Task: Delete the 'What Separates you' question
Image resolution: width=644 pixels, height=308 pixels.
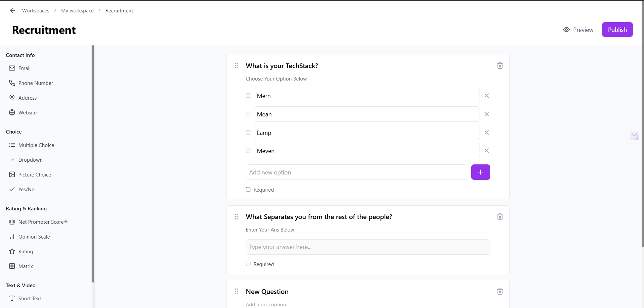Action: [500, 217]
